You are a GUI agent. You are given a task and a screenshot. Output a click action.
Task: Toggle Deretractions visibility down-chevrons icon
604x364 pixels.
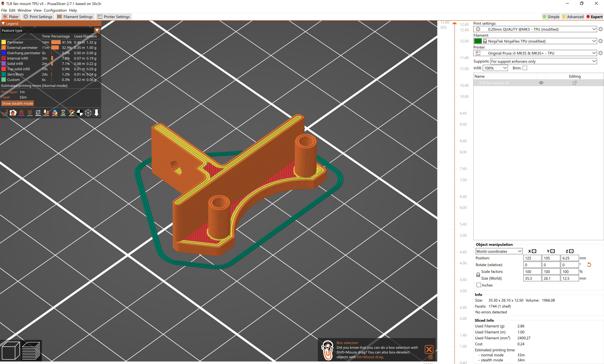tap(30, 113)
